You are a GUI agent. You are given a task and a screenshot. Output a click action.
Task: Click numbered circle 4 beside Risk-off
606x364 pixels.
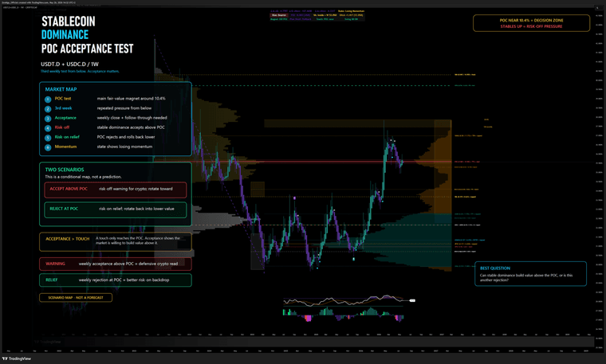[48, 128]
